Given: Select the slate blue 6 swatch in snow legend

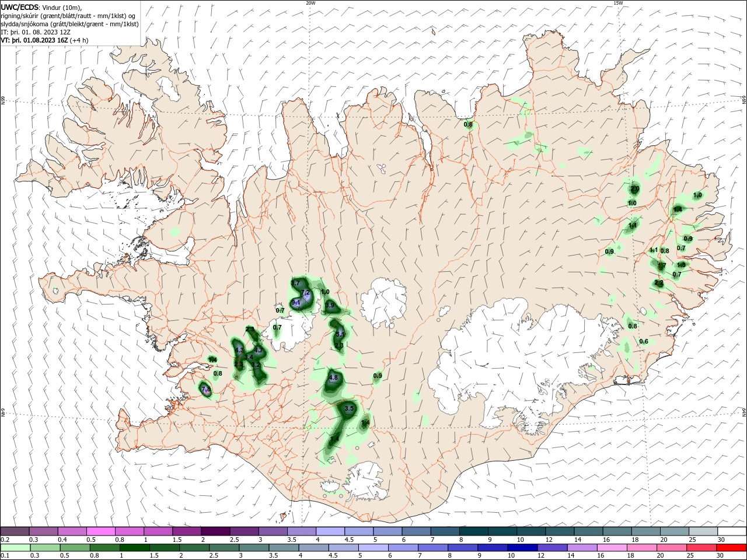Looking at the screenshot, I should pos(416,531).
